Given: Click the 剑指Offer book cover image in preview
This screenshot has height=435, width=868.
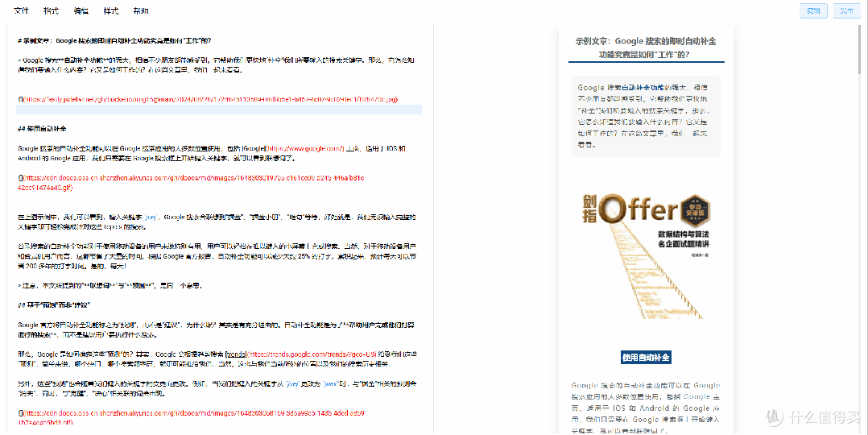Looking at the screenshot, I should pyautogui.click(x=646, y=255).
